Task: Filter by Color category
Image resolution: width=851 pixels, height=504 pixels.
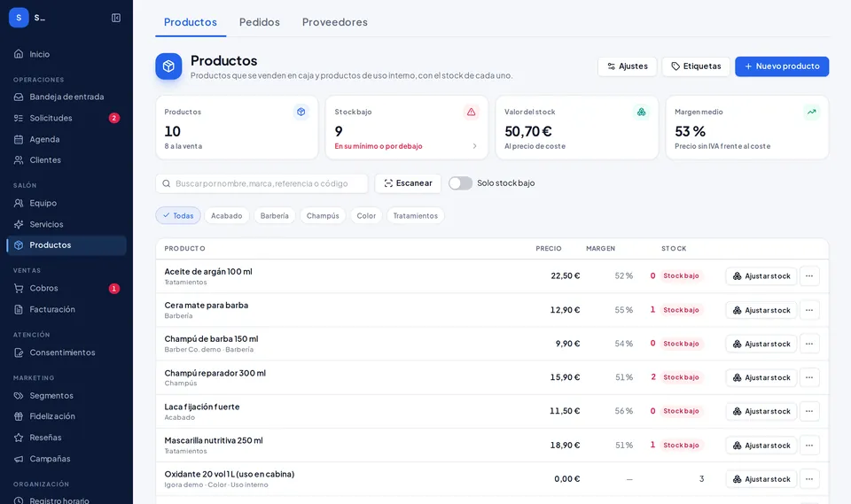Action: tap(366, 215)
